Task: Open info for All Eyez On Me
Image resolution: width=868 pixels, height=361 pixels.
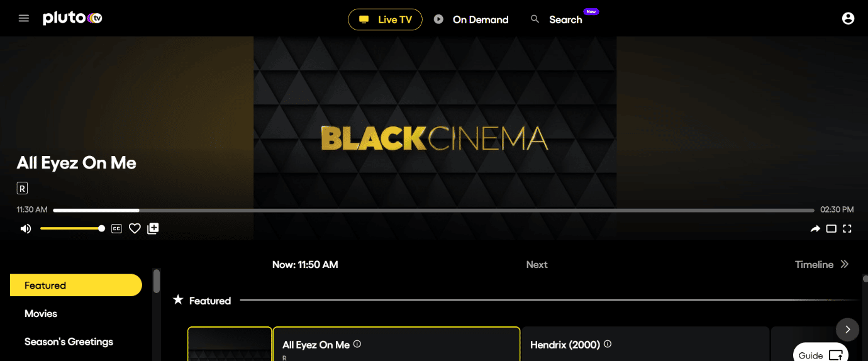Action: pyautogui.click(x=357, y=344)
